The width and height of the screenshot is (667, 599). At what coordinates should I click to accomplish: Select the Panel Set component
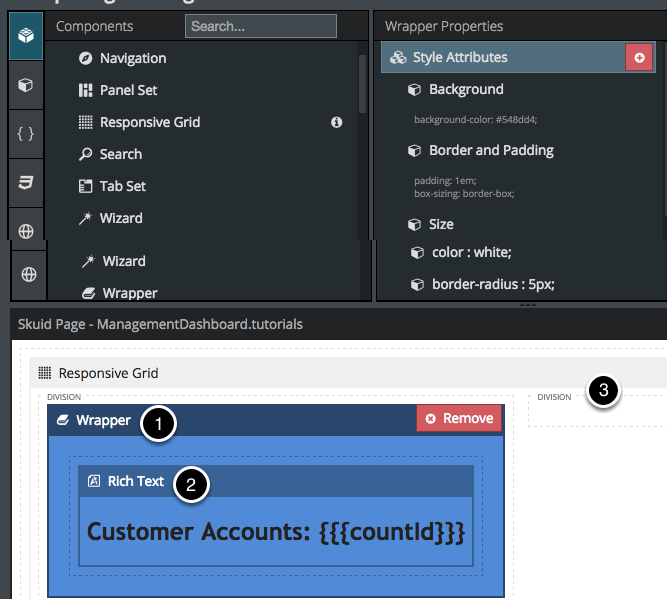[128, 90]
